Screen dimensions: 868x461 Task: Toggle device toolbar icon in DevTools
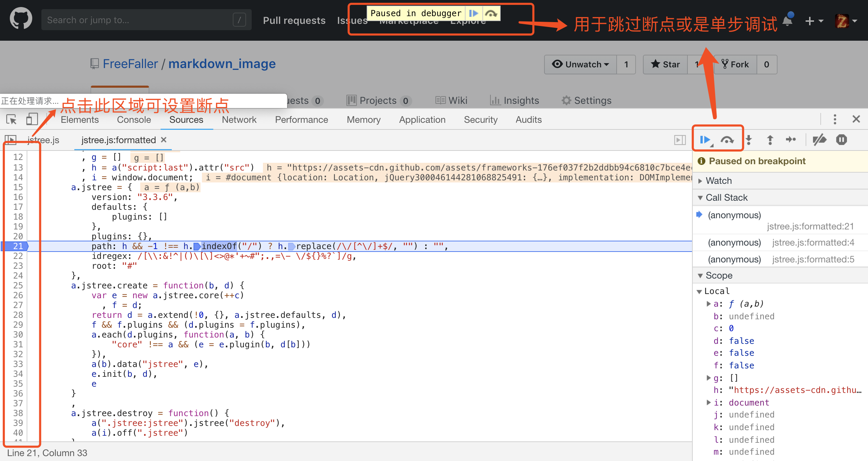coord(32,120)
